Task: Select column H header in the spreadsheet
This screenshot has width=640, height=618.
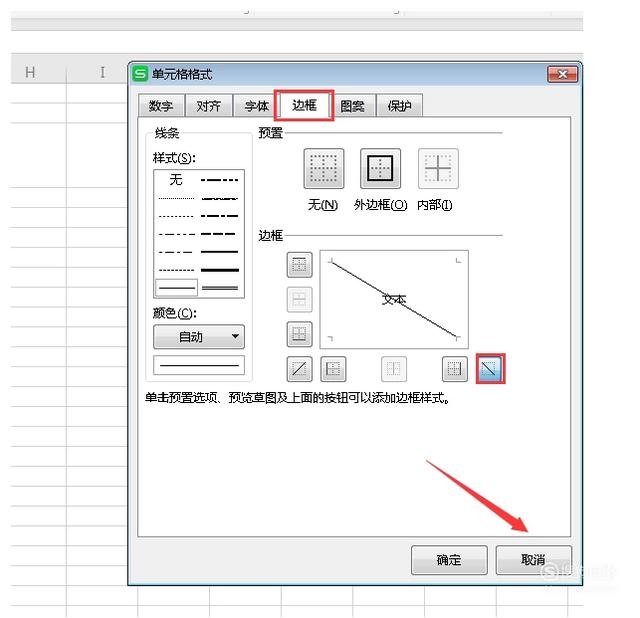Action: 30,73
